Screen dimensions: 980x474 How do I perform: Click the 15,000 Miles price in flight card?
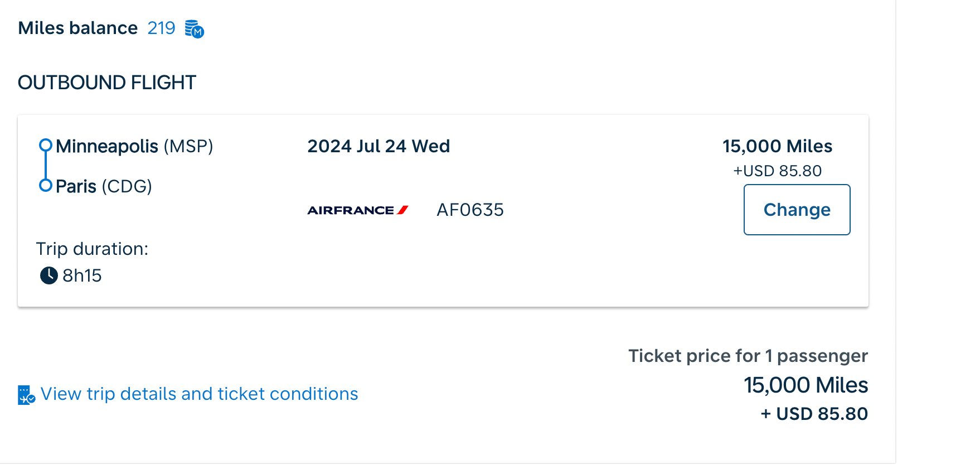click(x=777, y=146)
